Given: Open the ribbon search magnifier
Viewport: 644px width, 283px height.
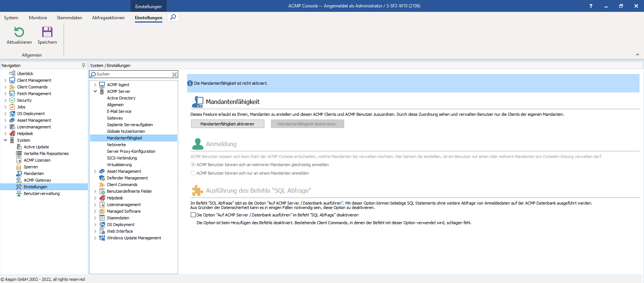Looking at the screenshot, I should 173,17.
